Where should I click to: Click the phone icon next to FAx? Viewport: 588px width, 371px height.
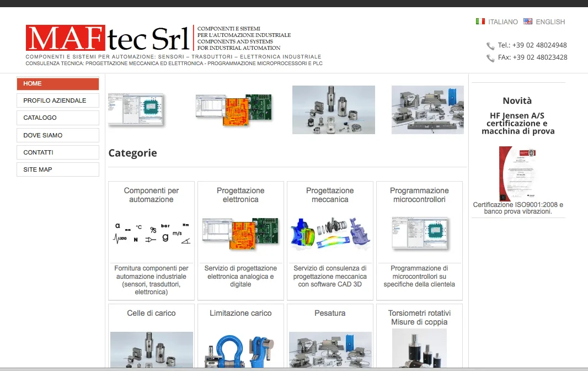click(x=490, y=58)
